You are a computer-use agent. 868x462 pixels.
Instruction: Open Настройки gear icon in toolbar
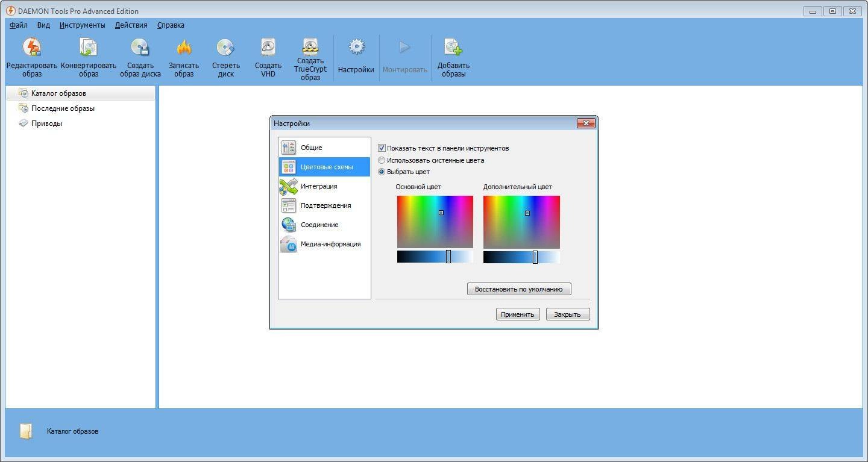click(x=356, y=47)
